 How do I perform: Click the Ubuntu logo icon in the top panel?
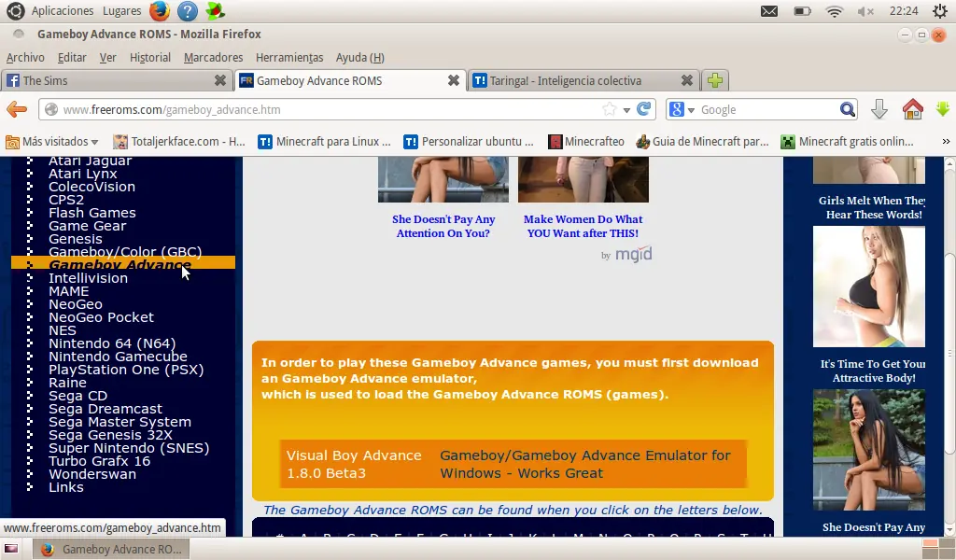click(15, 10)
